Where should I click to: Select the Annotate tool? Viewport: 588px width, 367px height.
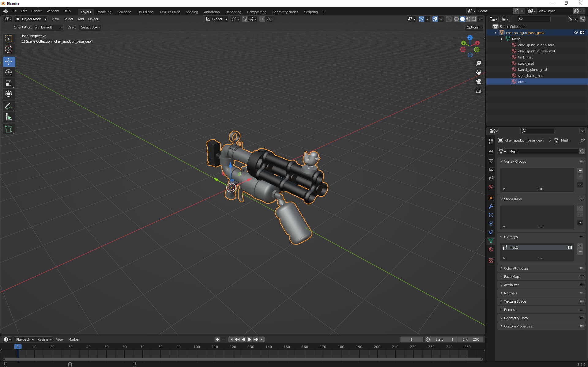(9, 106)
